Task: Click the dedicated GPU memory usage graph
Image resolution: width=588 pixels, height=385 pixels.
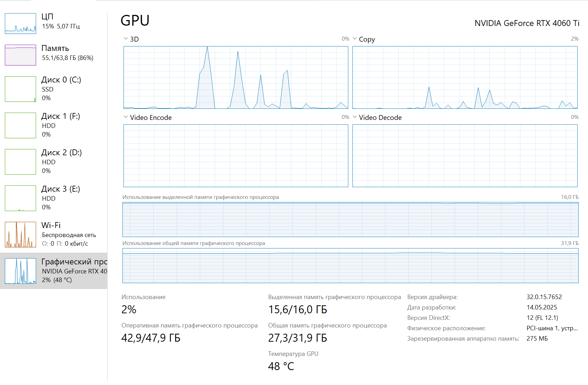Action: 350,220
